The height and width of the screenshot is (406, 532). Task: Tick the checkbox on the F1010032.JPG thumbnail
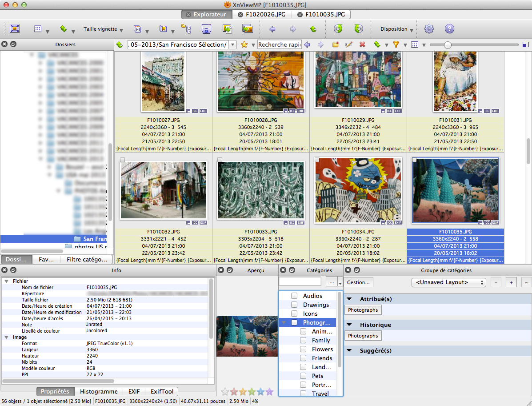[123, 160]
